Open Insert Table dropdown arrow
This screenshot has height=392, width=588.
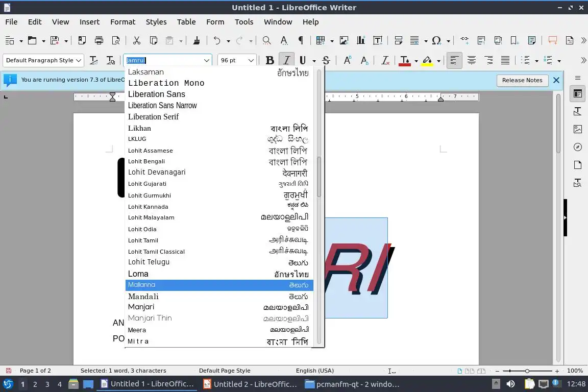[x=332, y=41]
